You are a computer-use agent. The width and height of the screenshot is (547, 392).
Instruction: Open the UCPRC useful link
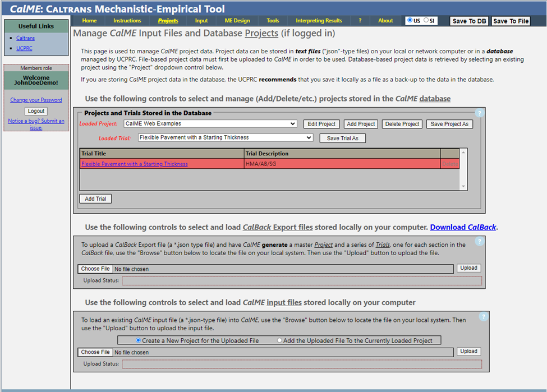(x=24, y=49)
